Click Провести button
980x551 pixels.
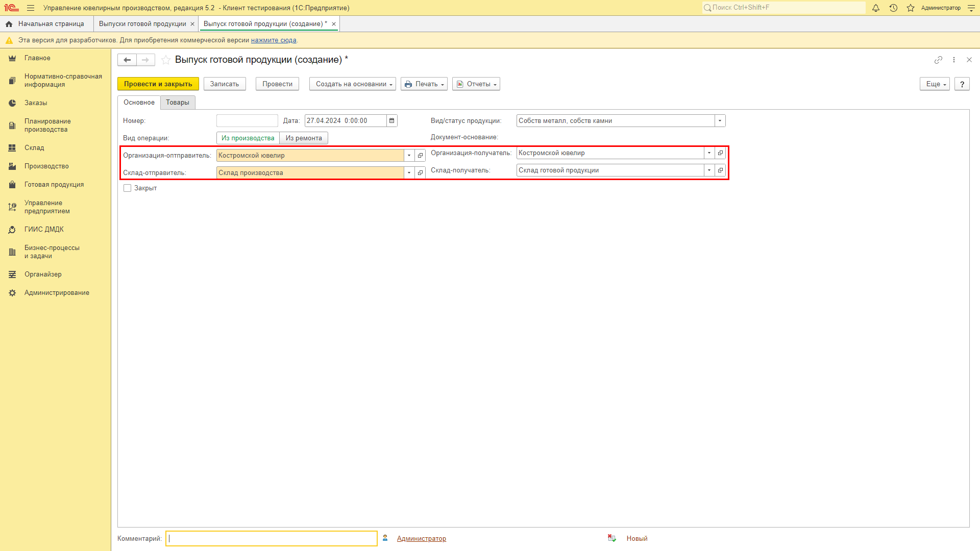(x=277, y=84)
